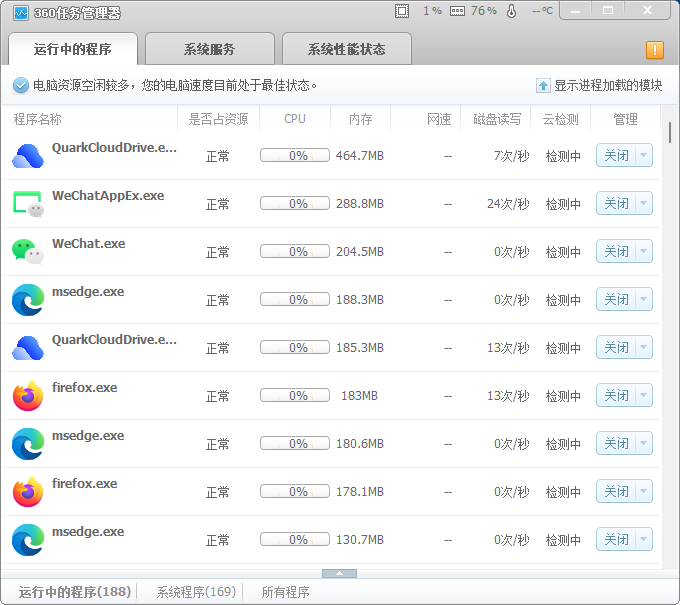Screen dimensions: 680x605
Task: Close the firefox.exe using 183MB
Action: [x=616, y=396]
